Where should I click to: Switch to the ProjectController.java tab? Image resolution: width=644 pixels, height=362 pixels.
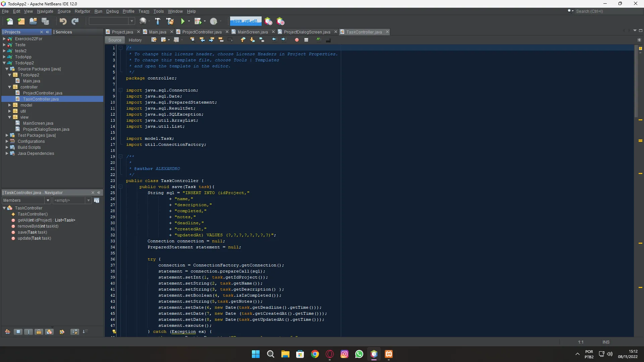202,32
